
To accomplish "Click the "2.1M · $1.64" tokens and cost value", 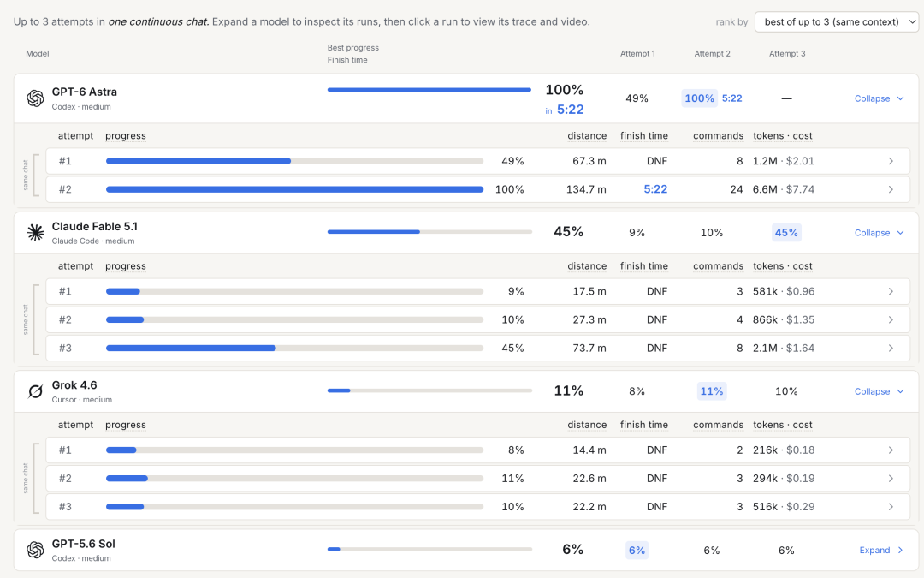I will coord(784,348).
